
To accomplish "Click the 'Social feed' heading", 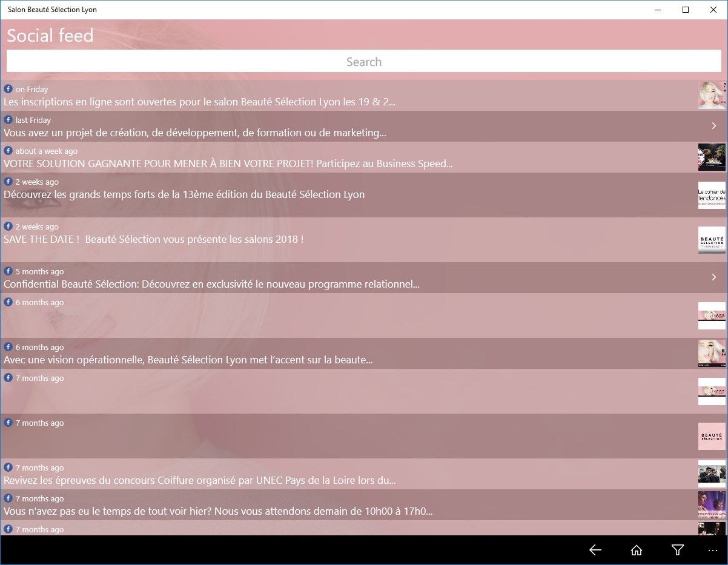I will pyautogui.click(x=50, y=35).
